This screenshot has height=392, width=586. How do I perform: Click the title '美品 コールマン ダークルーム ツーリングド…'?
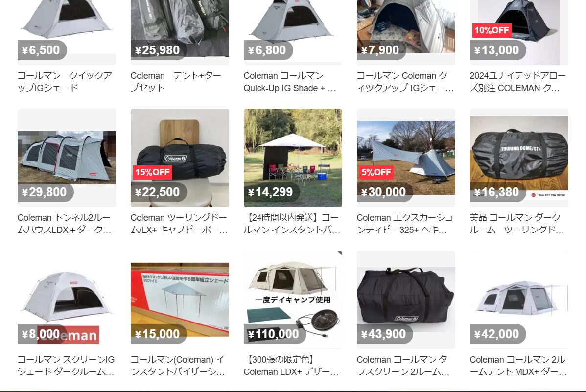[517, 224]
